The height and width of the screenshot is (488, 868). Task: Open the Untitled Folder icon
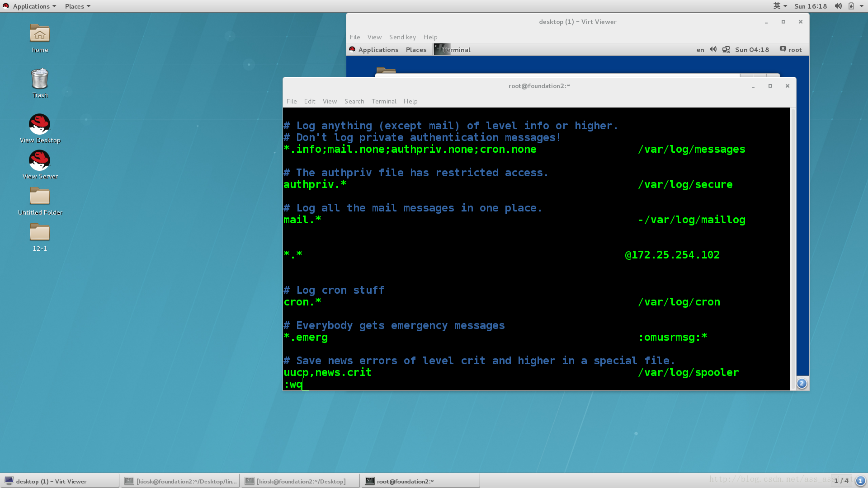pyautogui.click(x=40, y=197)
